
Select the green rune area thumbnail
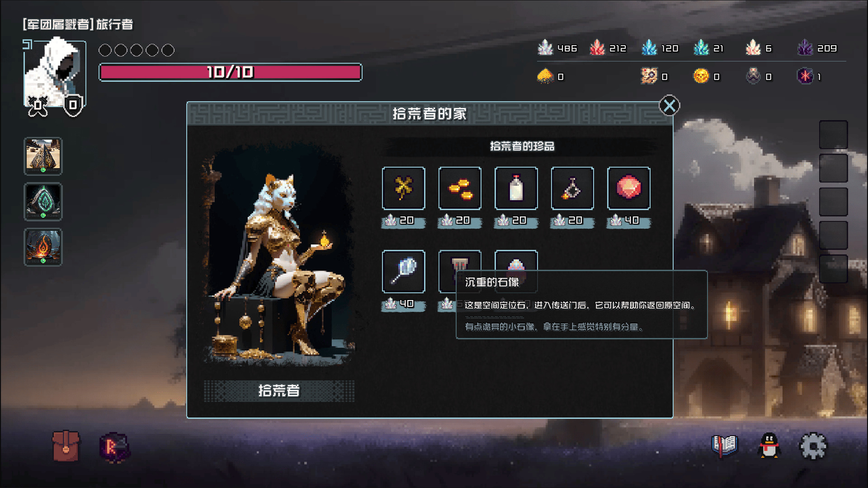(x=43, y=202)
